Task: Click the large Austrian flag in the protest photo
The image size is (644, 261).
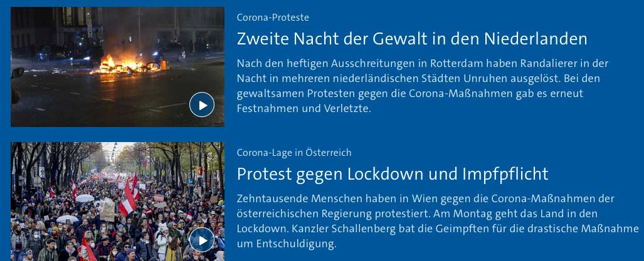Action: point(128,199)
